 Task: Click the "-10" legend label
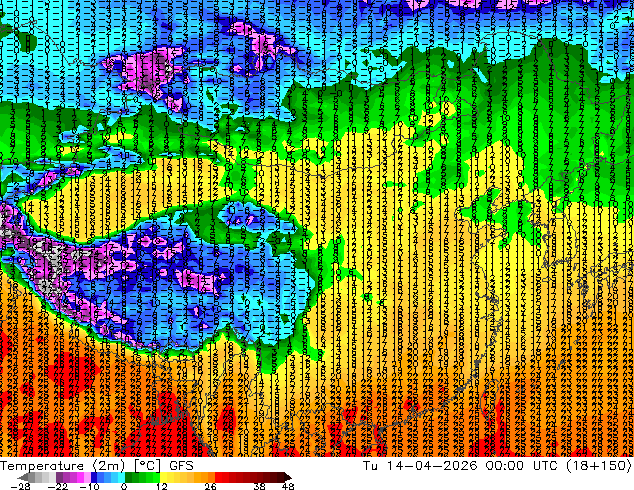[x=89, y=486]
